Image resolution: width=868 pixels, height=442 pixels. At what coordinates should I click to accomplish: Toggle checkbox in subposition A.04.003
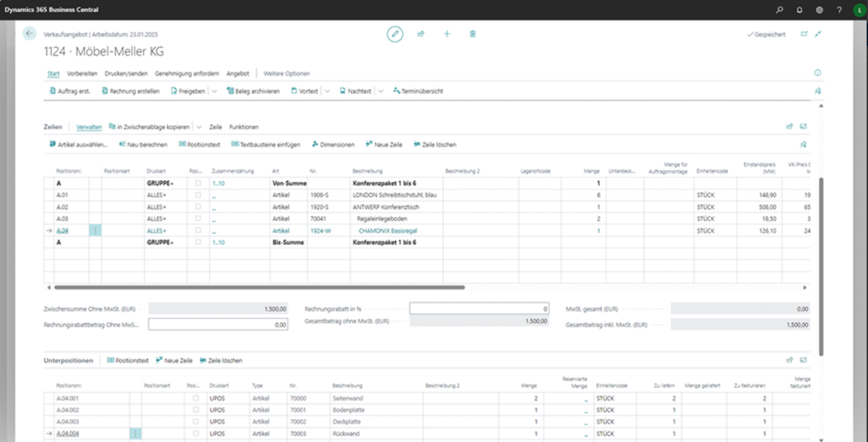(x=195, y=422)
